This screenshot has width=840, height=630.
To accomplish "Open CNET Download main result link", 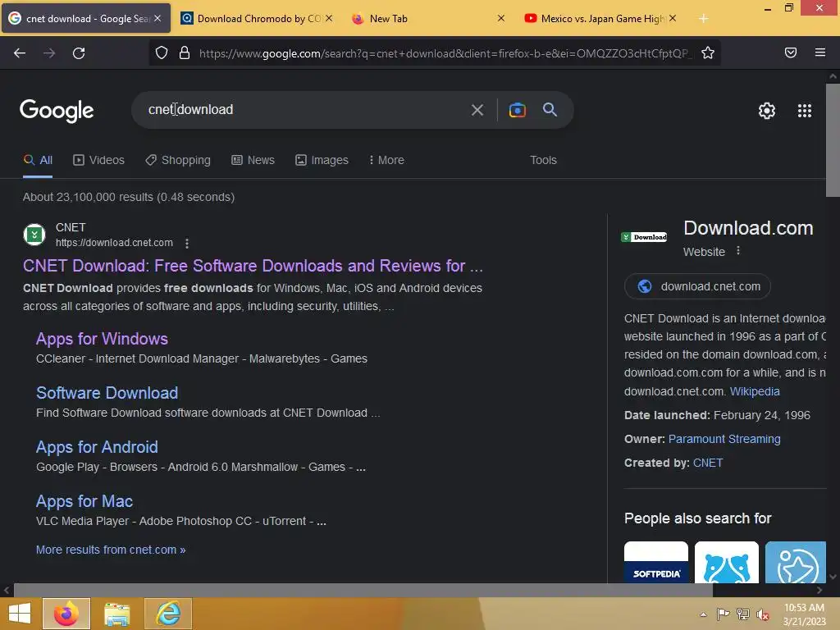I will (253, 266).
